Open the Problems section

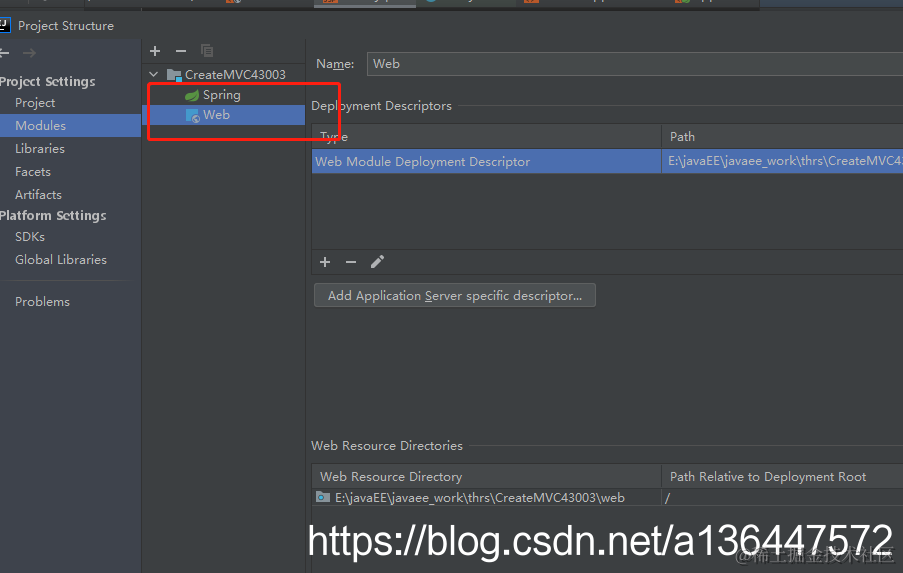coord(42,302)
